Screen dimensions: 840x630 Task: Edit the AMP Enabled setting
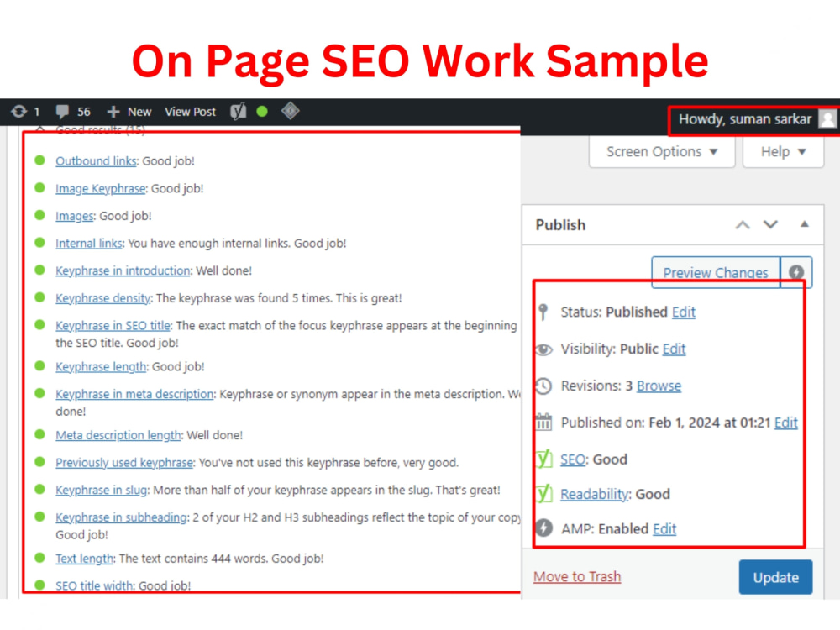(664, 528)
